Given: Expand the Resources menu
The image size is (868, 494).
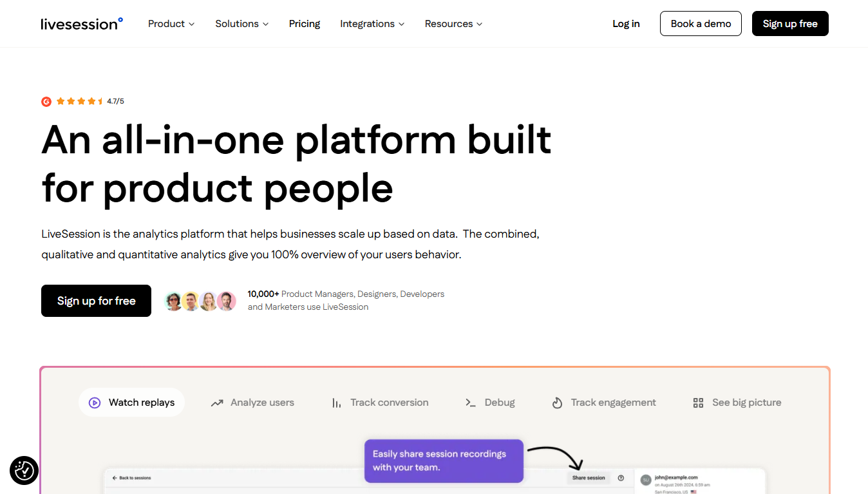Looking at the screenshot, I should click(453, 24).
